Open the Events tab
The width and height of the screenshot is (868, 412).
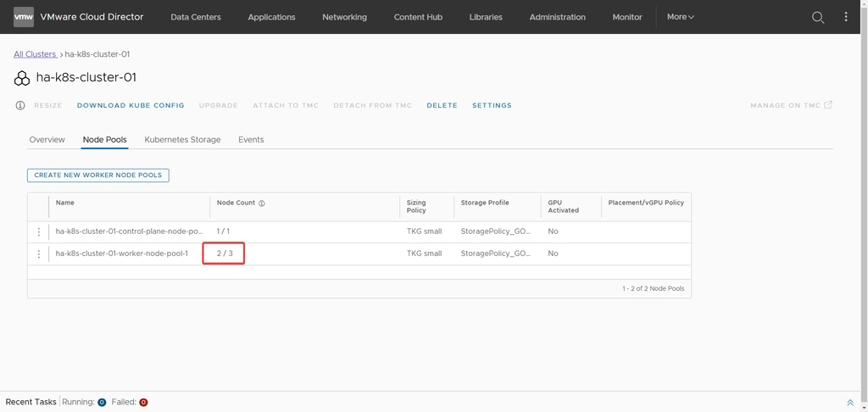[251, 140]
